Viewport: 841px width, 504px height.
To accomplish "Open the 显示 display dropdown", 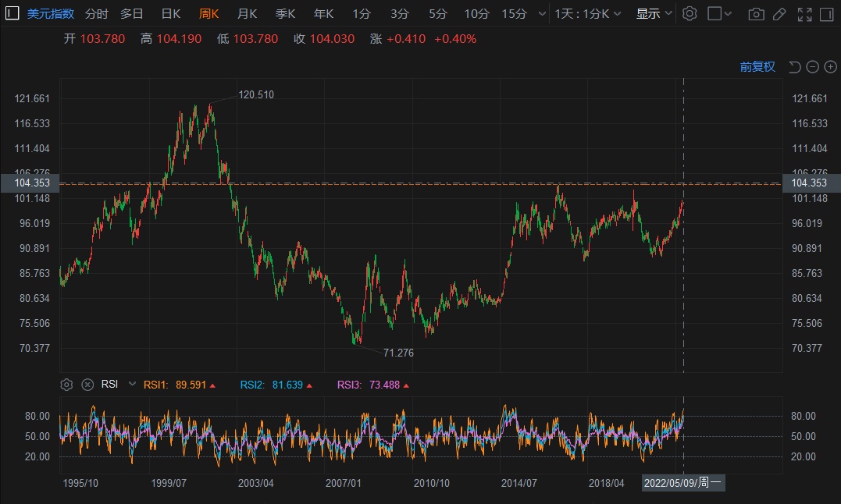I will coord(654,14).
